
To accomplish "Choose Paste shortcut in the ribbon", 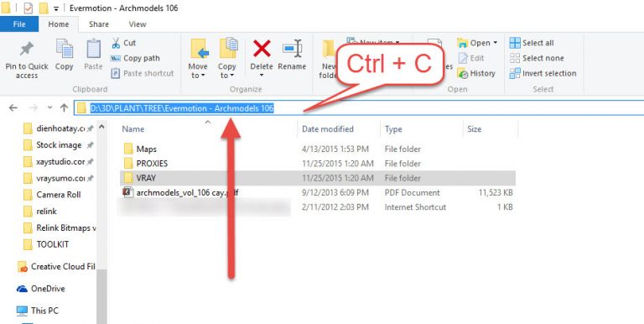I will pos(143,74).
